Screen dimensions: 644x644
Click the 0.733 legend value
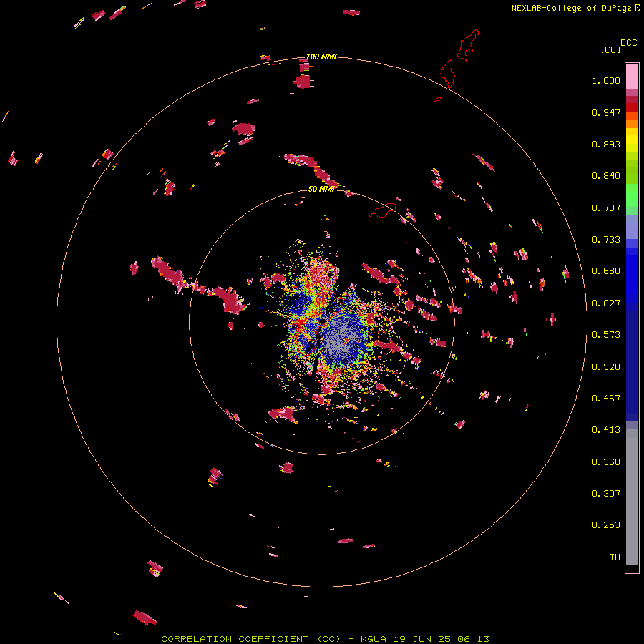tap(606, 240)
